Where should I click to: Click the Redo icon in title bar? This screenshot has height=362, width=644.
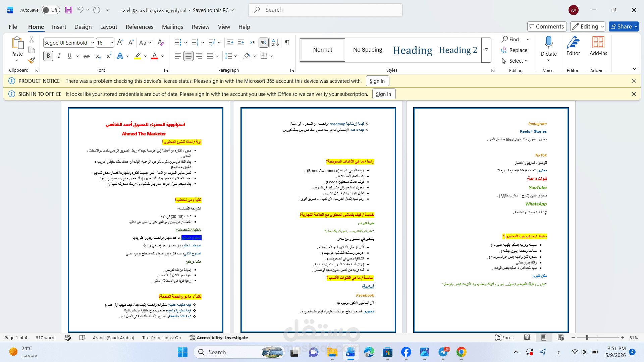[97, 10]
